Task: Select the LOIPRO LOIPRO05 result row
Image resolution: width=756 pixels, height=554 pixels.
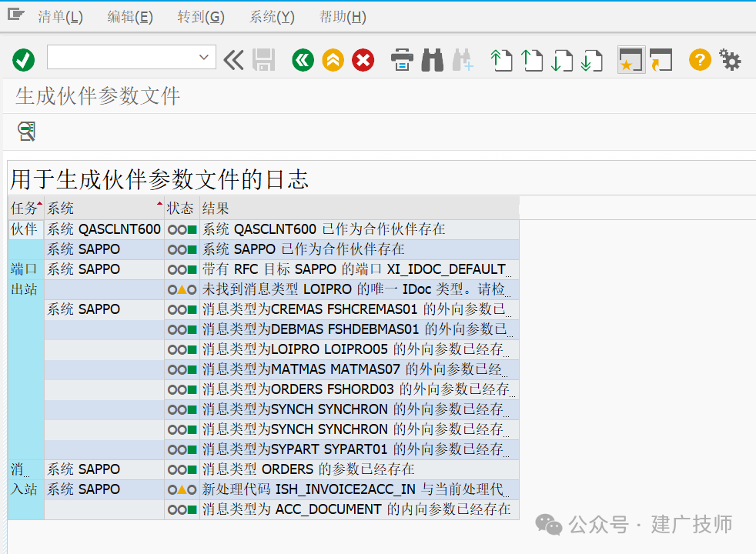Action: coord(360,349)
